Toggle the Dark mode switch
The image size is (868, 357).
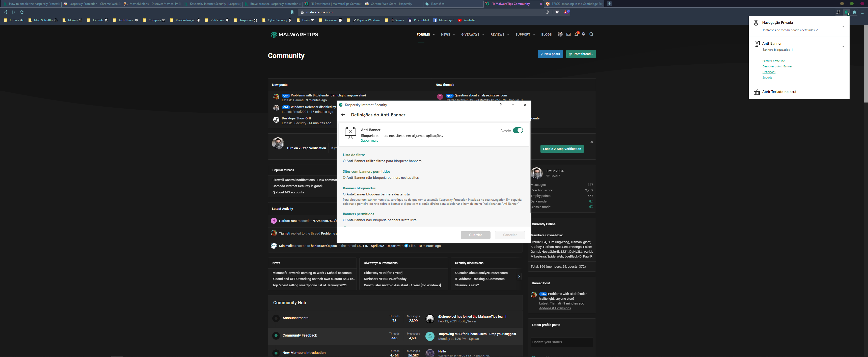(x=591, y=201)
